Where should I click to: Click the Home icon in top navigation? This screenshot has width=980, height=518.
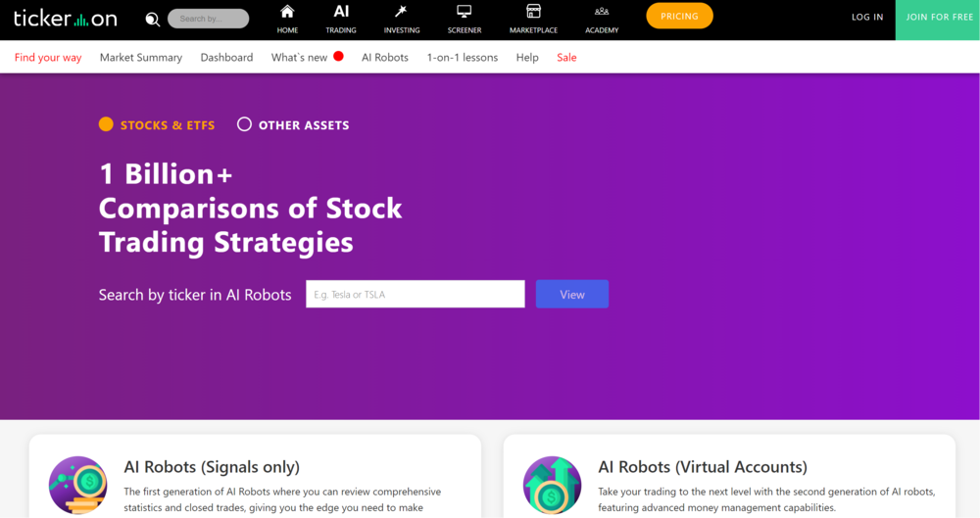[x=287, y=13]
